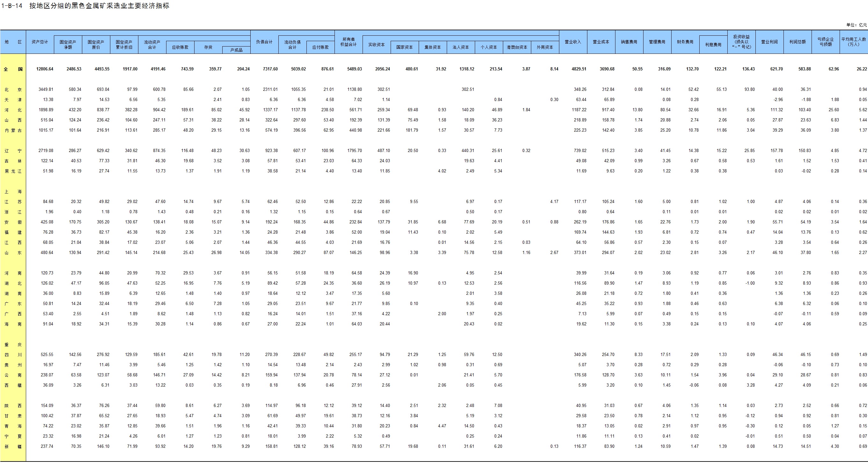This screenshot has width=868, height=472.
Task: Select the 负债合计 header cell
Action: click(x=264, y=42)
